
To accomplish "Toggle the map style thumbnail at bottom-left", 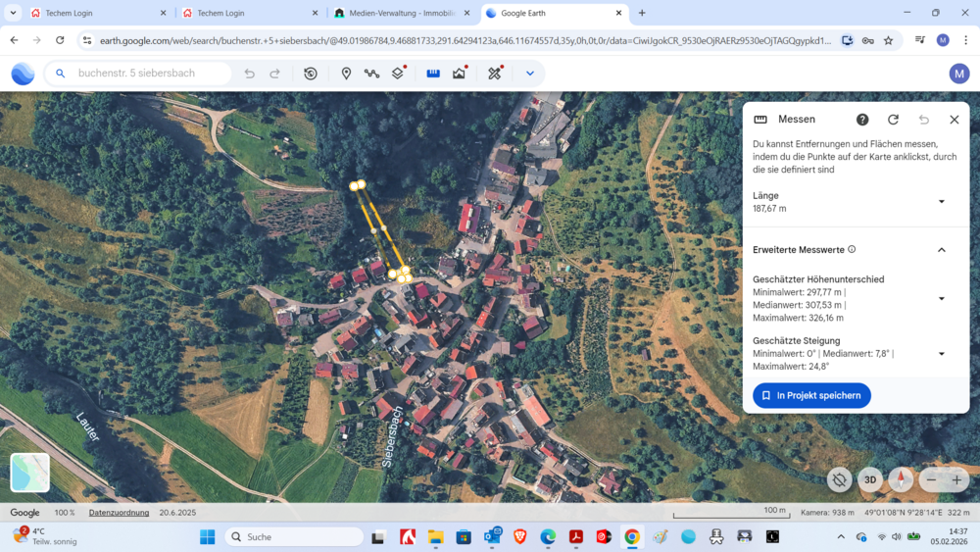I will (x=29, y=473).
